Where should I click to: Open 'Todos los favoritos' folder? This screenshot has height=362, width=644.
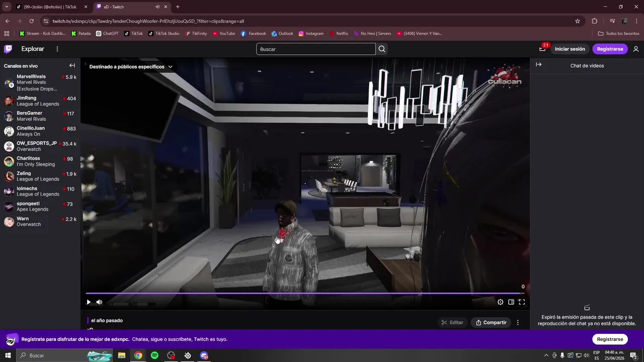[618, 34]
